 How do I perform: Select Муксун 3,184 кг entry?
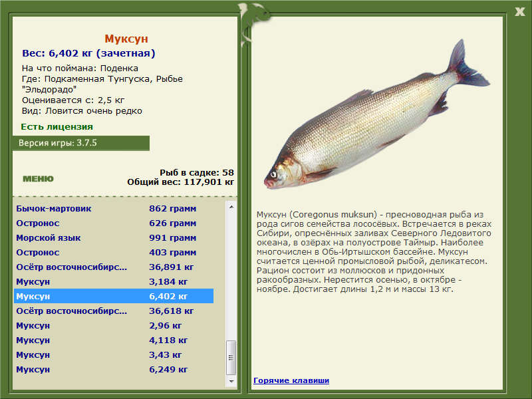pyautogui.click(x=114, y=281)
